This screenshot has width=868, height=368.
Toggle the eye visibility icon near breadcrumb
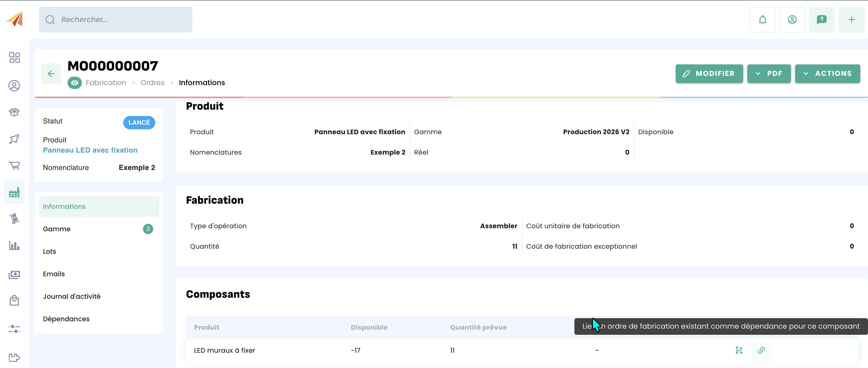click(74, 83)
